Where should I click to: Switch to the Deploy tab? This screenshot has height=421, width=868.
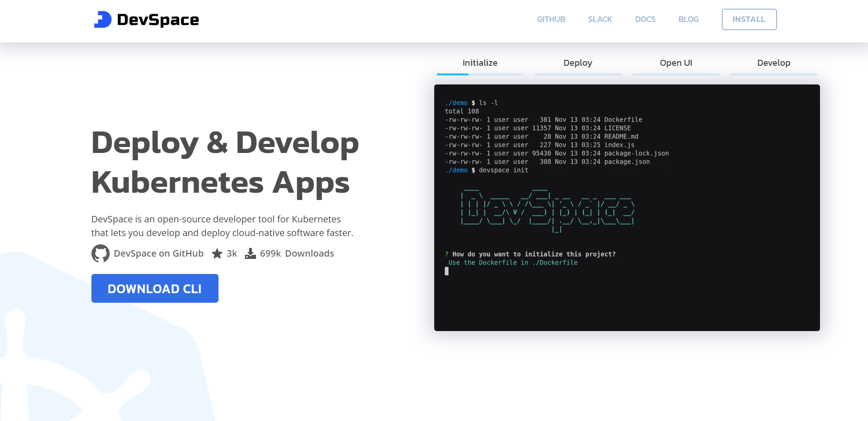tap(578, 63)
